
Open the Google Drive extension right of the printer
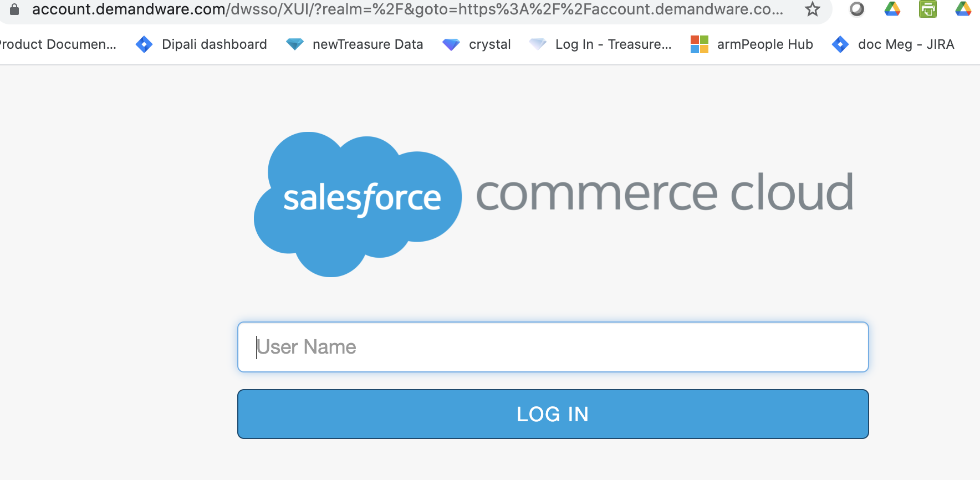[x=963, y=9]
